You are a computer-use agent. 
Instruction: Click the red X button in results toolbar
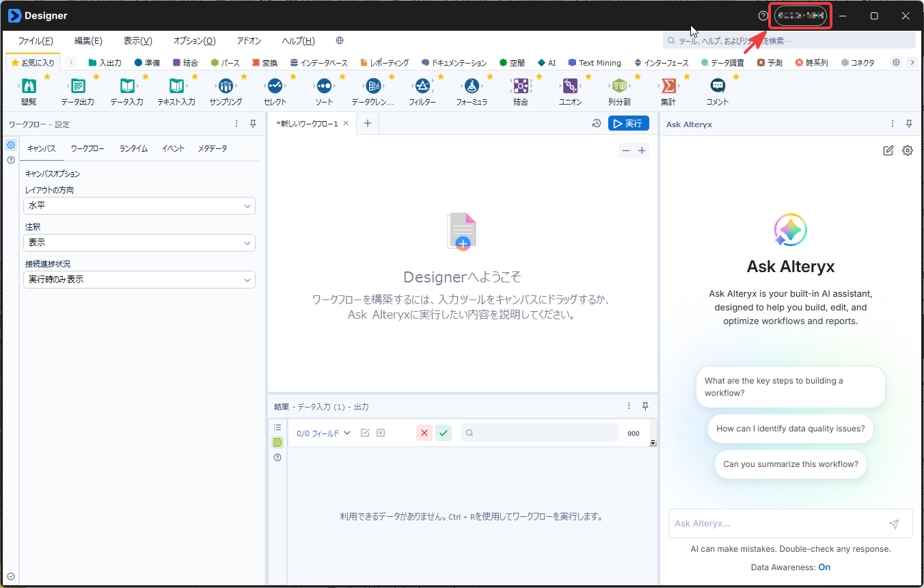point(424,433)
